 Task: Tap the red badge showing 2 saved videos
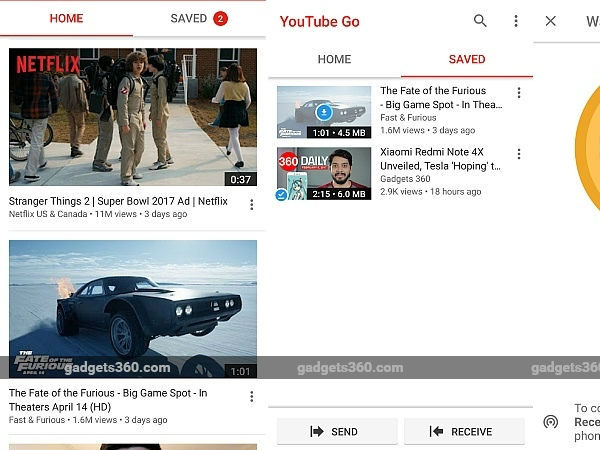pos(220,18)
